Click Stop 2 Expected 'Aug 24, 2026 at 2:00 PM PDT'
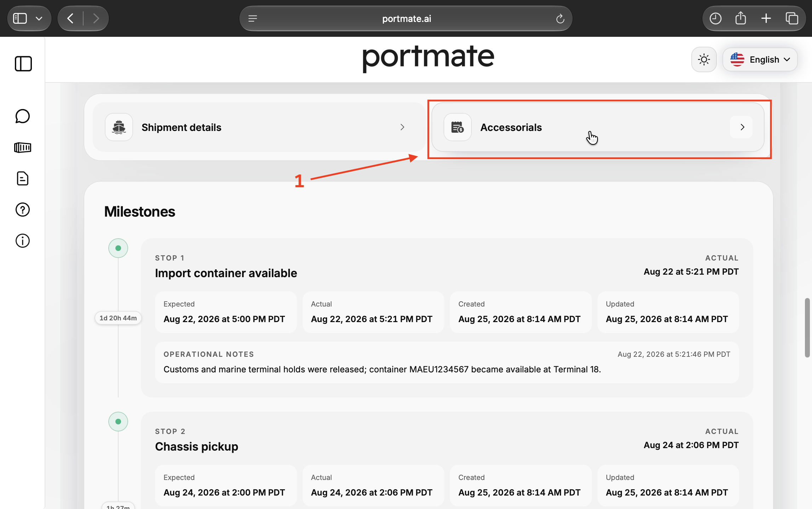 click(224, 492)
